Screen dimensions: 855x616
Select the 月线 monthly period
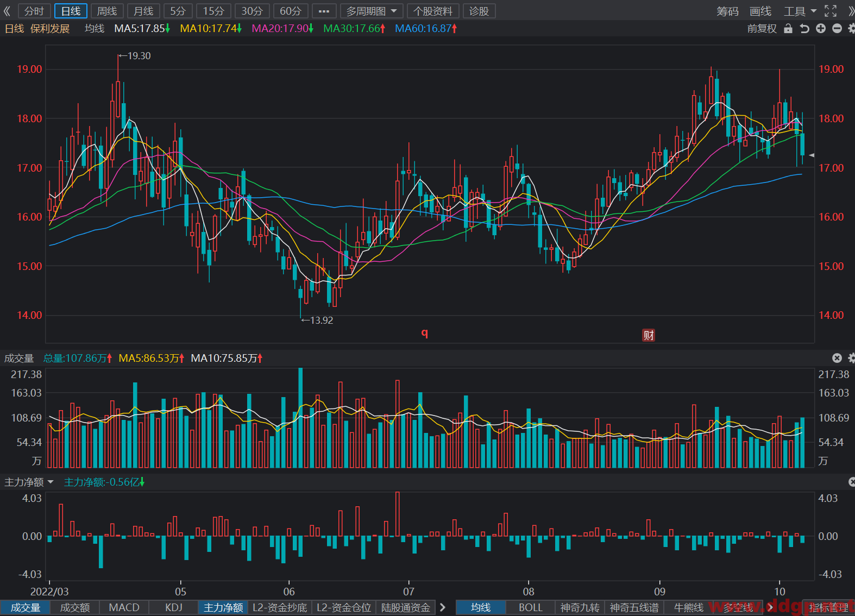point(143,11)
